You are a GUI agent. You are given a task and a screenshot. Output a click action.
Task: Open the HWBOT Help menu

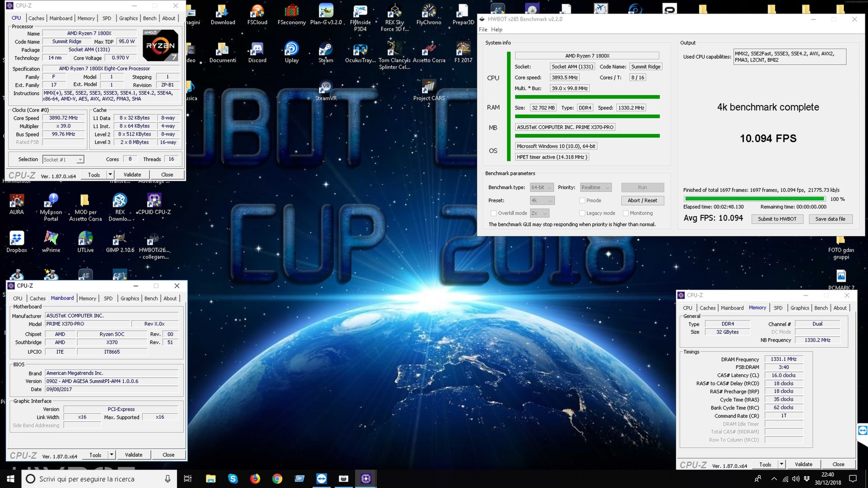click(496, 29)
